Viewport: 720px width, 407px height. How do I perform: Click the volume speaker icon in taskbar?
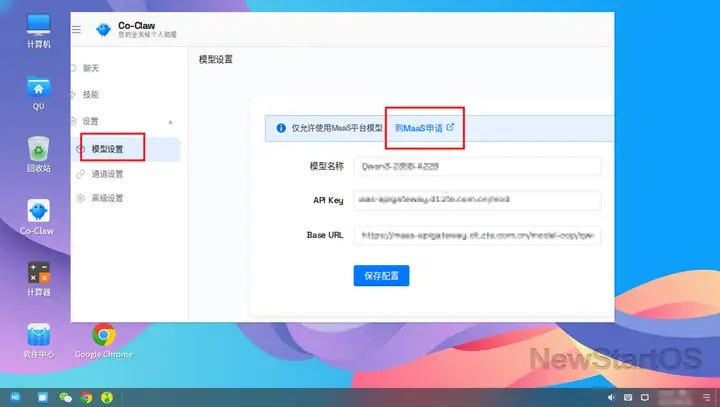611,397
